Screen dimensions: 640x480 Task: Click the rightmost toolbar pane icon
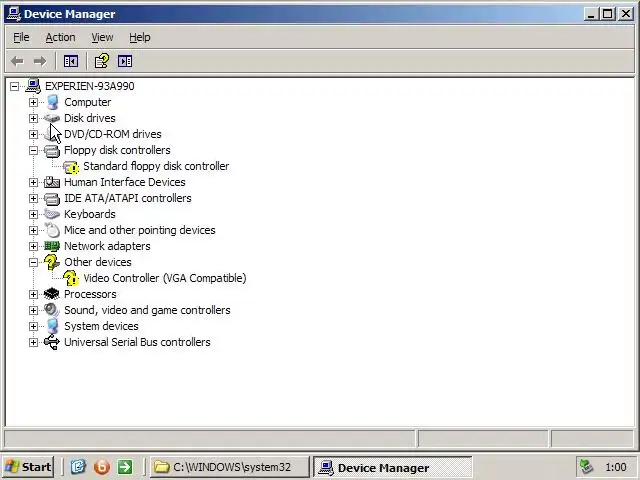[125, 62]
